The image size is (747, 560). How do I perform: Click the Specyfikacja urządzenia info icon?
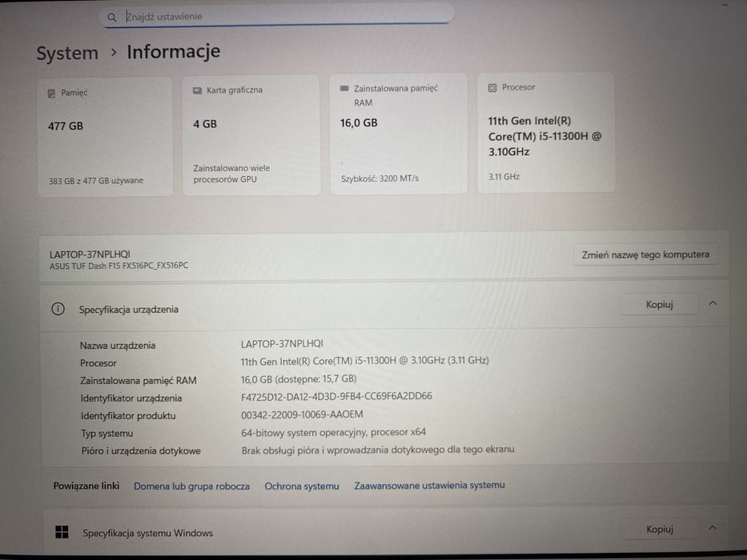(58, 309)
